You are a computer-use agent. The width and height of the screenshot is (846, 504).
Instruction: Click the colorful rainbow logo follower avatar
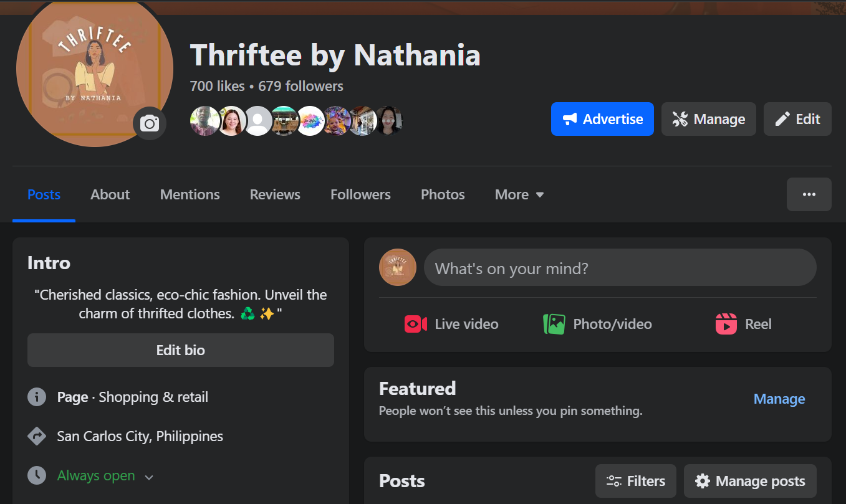[x=310, y=121]
